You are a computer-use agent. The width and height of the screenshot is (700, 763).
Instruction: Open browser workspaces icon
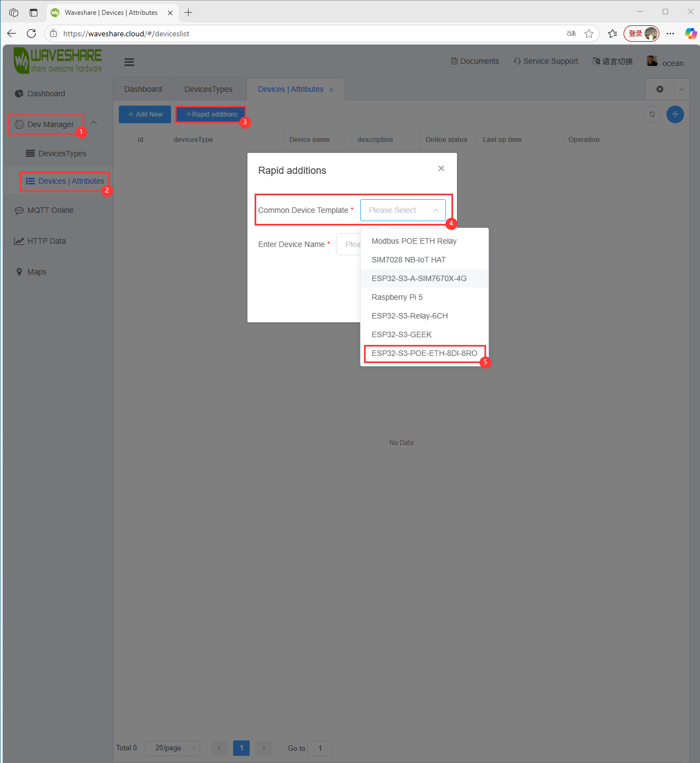(14, 12)
